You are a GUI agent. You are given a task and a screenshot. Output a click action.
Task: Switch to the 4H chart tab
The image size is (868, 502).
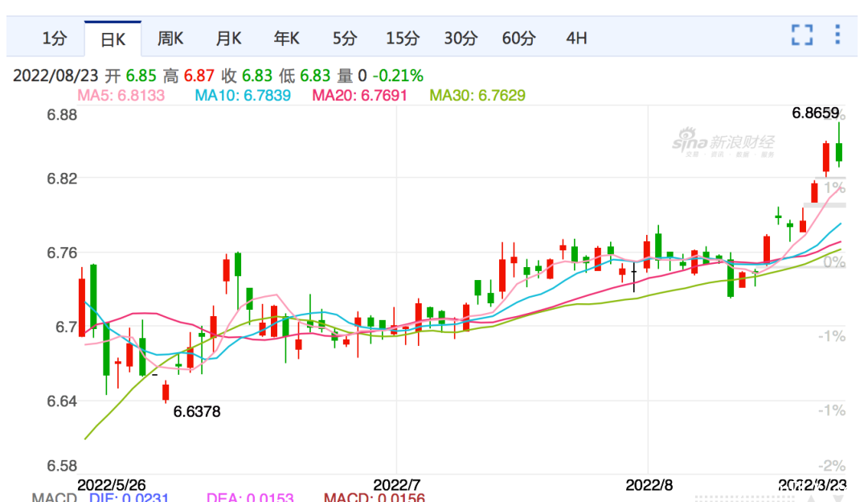[576, 39]
